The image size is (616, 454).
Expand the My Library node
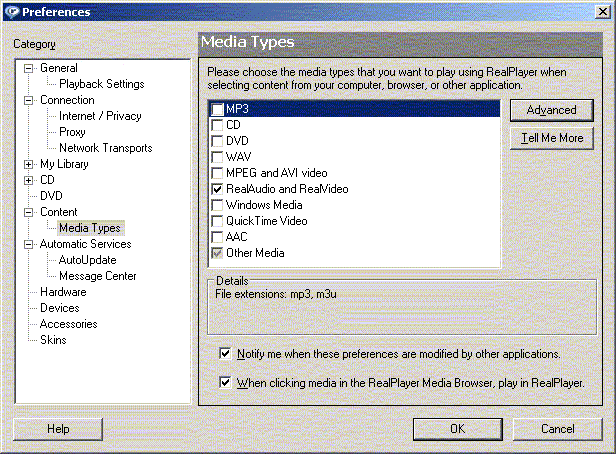click(28, 165)
